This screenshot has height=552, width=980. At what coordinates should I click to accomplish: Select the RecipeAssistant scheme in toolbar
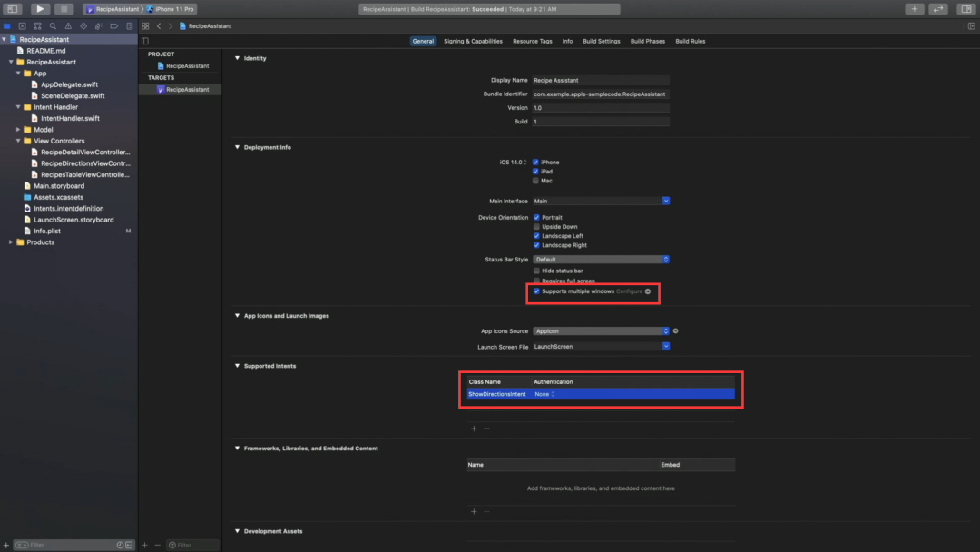coord(113,9)
